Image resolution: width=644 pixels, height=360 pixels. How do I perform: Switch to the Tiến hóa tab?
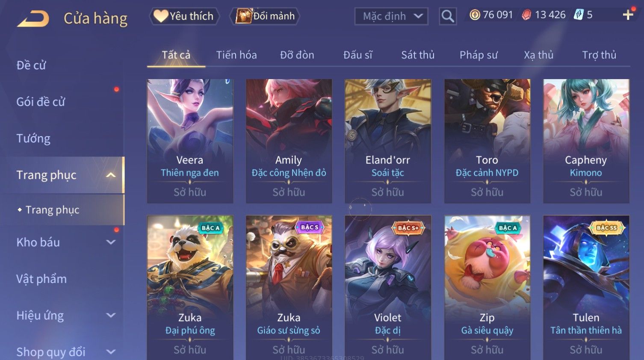tap(236, 55)
